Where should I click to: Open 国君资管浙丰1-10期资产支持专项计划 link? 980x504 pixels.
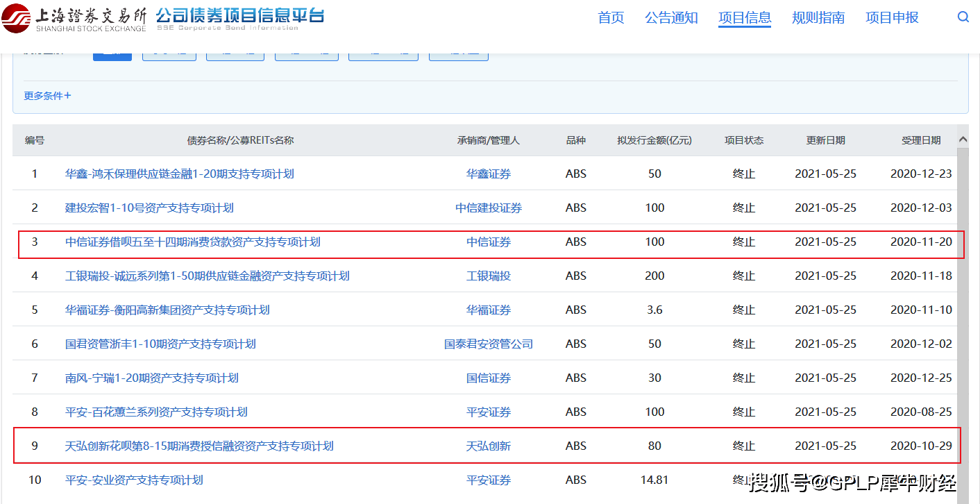click(160, 344)
